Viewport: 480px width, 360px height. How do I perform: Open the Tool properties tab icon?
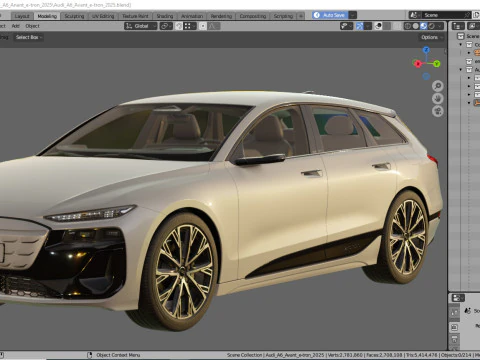point(454,313)
